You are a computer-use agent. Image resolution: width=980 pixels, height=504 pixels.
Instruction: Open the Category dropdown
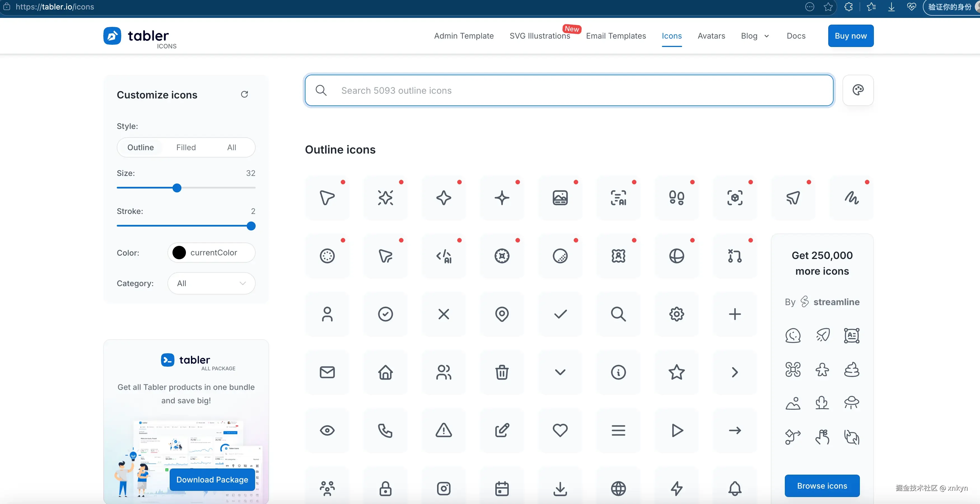coord(211,283)
